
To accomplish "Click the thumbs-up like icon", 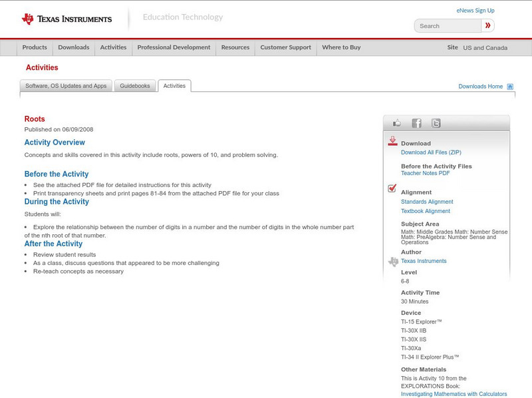I will pos(397,123).
